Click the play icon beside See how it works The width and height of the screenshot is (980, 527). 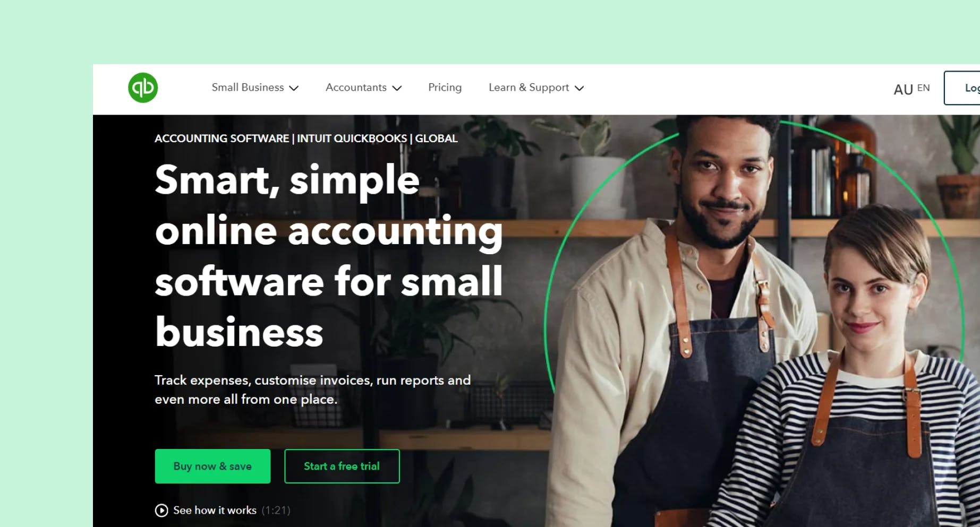pyautogui.click(x=161, y=510)
